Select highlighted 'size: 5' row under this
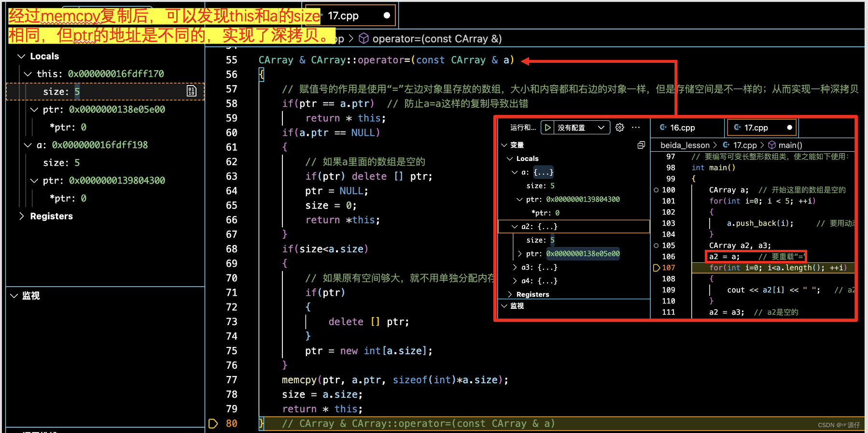Image resolution: width=868 pixels, height=433 pixels. (105, 91)
